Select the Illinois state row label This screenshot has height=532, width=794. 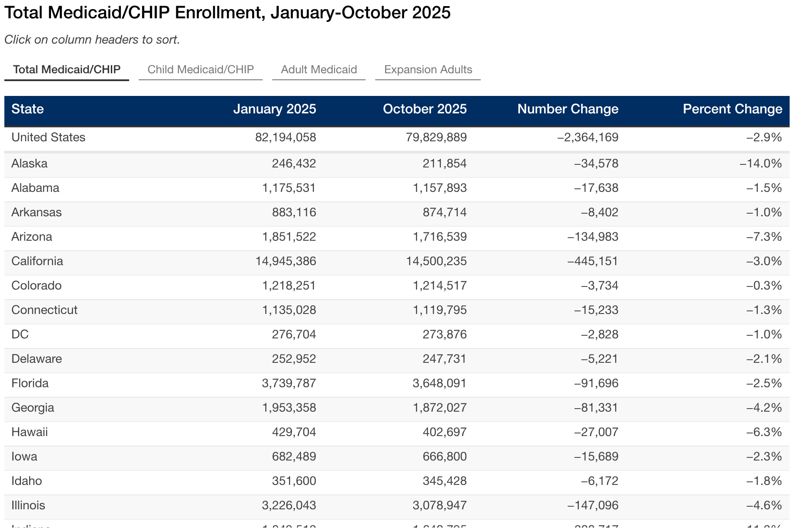(28, 505)
